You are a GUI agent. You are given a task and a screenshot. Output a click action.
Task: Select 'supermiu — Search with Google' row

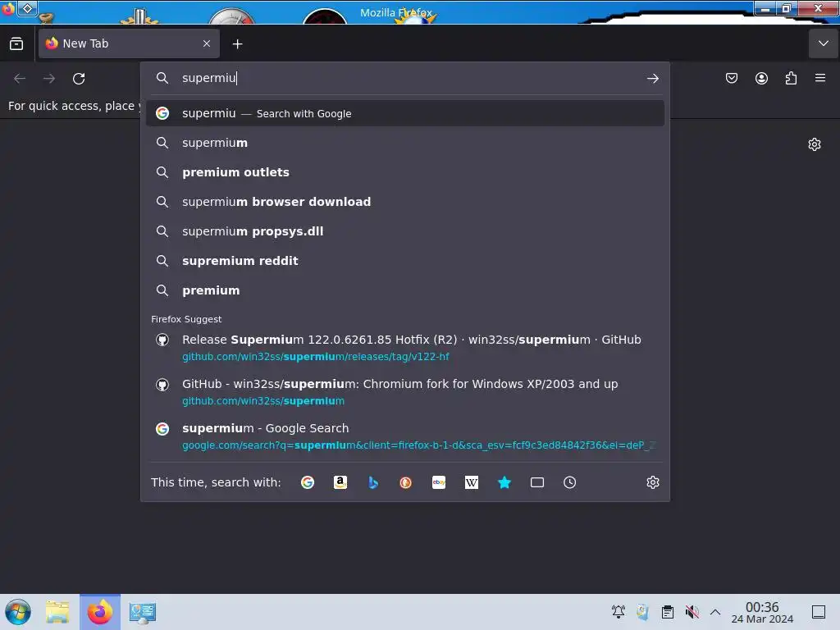[405, 113]
